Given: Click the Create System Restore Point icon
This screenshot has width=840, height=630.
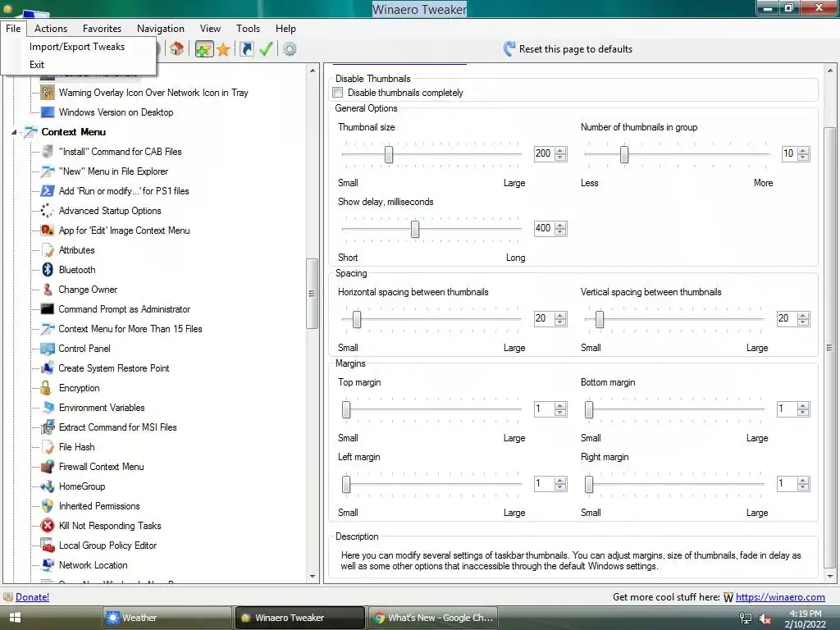Looking at the screenshot, I should coord(48,368).
